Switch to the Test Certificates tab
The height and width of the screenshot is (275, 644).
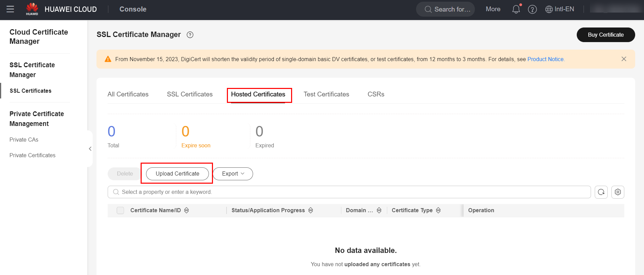tap(326, 94)
